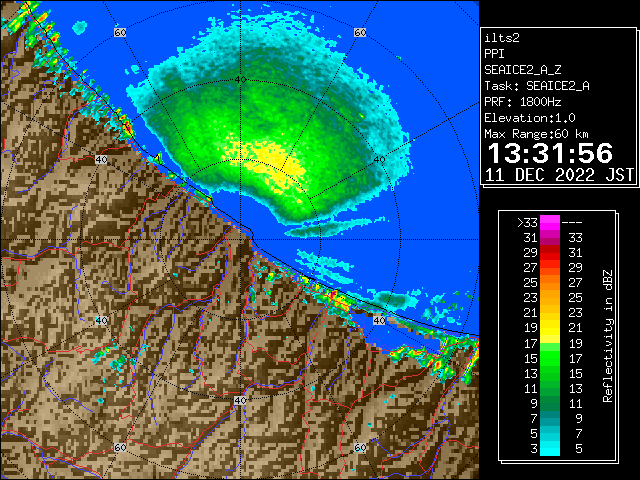
Task: Click the ">33" legend value
Action: tap(527, 223)
